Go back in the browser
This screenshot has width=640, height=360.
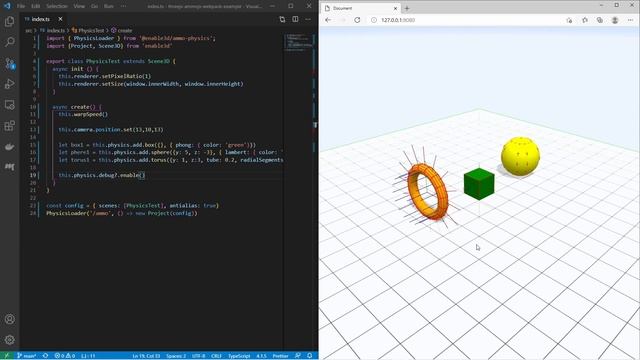click(329, 20)
